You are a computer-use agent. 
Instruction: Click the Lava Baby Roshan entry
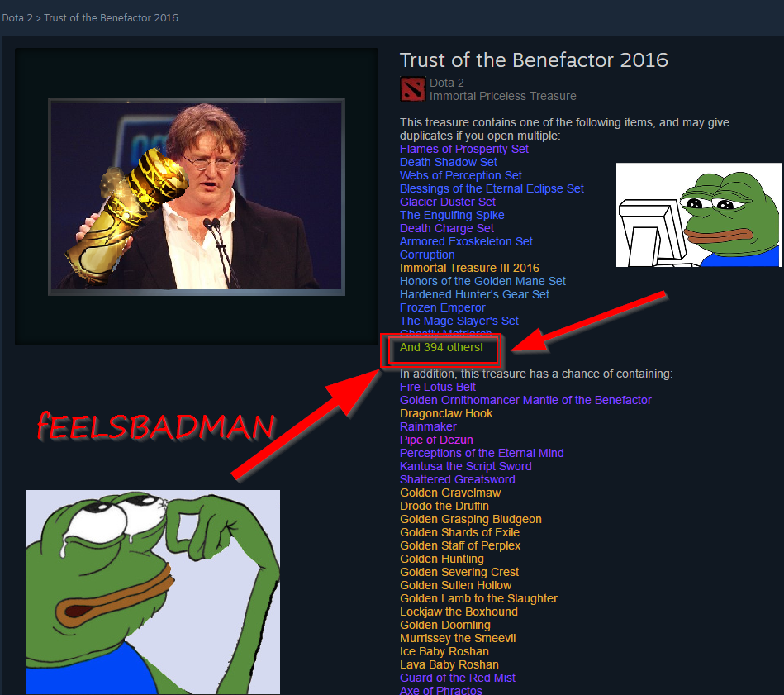[x=449, y=665]
